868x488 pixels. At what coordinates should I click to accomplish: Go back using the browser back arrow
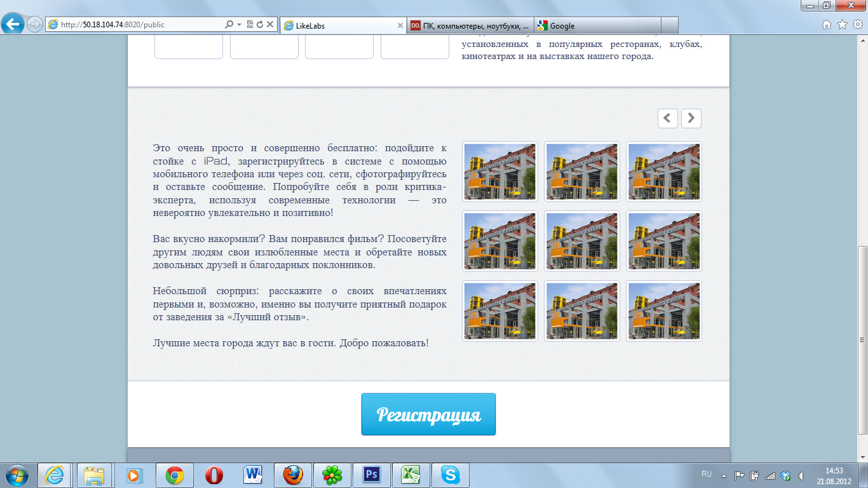point(13,25)
